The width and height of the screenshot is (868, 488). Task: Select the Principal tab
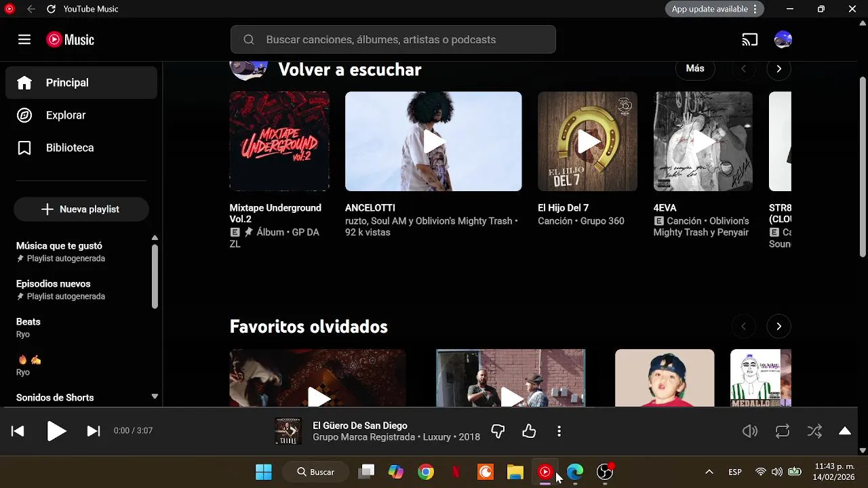[81, 83]
